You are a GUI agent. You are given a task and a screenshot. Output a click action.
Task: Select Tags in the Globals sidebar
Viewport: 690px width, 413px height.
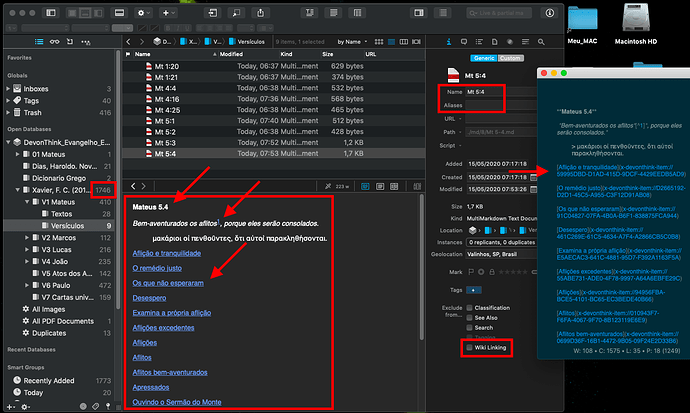pos(33,99)
